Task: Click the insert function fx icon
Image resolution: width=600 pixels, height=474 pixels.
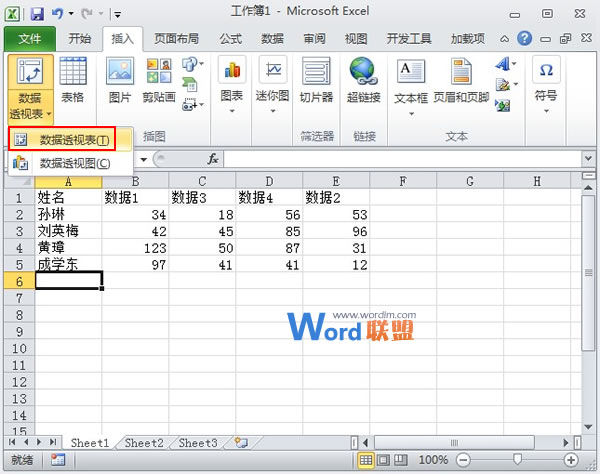Action: pyautogui.click(x=213, y=159)
